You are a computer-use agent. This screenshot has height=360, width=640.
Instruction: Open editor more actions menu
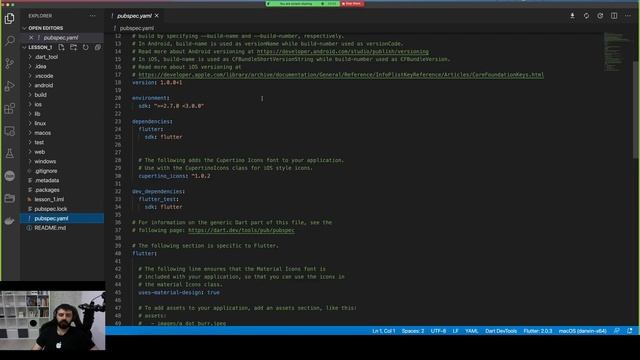(628, 16)
